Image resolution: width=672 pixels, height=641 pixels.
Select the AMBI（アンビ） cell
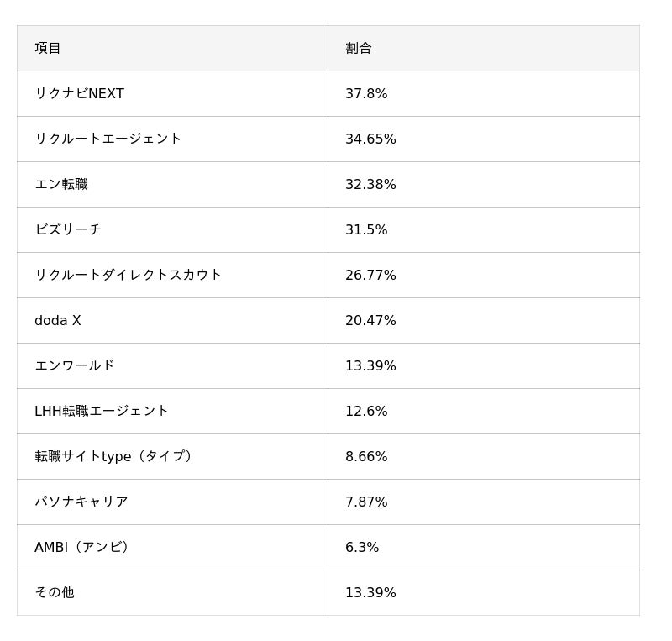84,548
